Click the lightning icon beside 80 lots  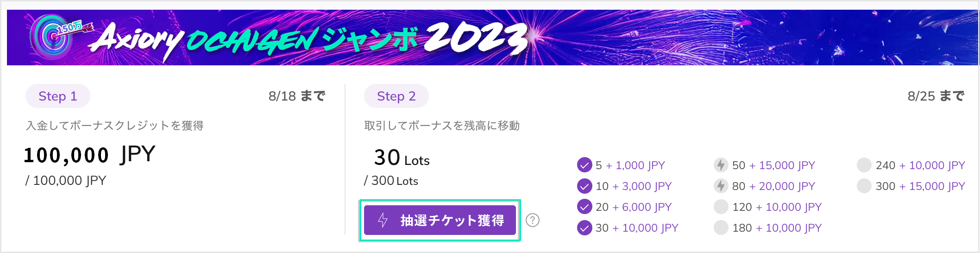(721, 186)
